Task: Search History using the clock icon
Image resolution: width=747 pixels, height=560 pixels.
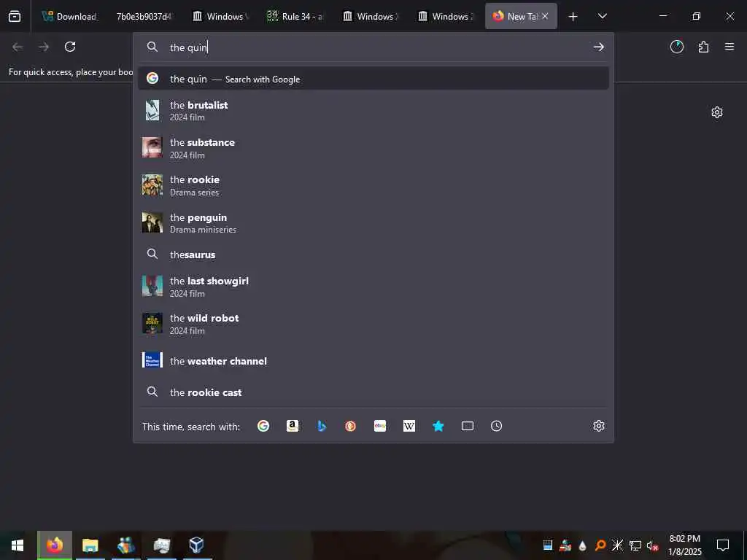Action: (496, 426)
